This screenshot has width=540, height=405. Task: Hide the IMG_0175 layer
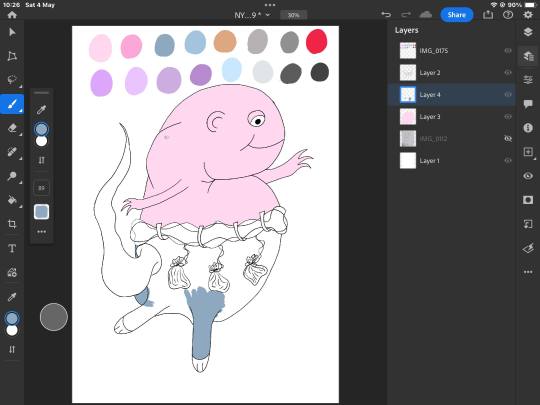click(x=508, y=51)
